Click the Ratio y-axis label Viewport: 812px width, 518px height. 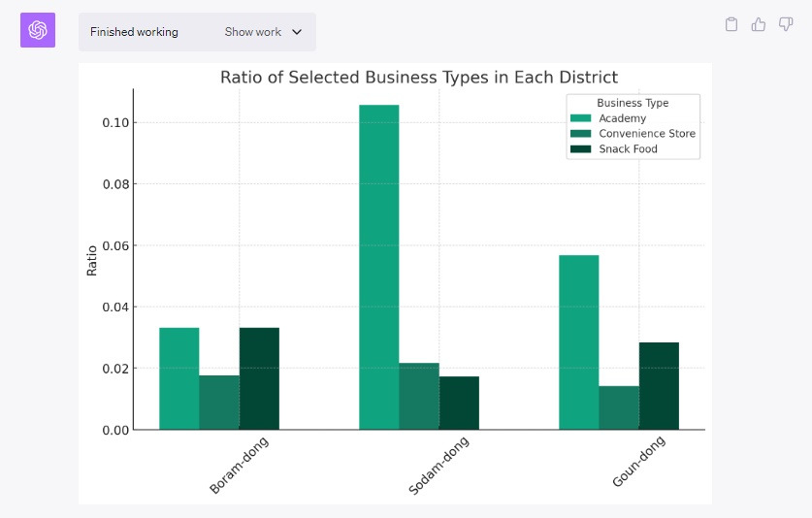(92, 260)
